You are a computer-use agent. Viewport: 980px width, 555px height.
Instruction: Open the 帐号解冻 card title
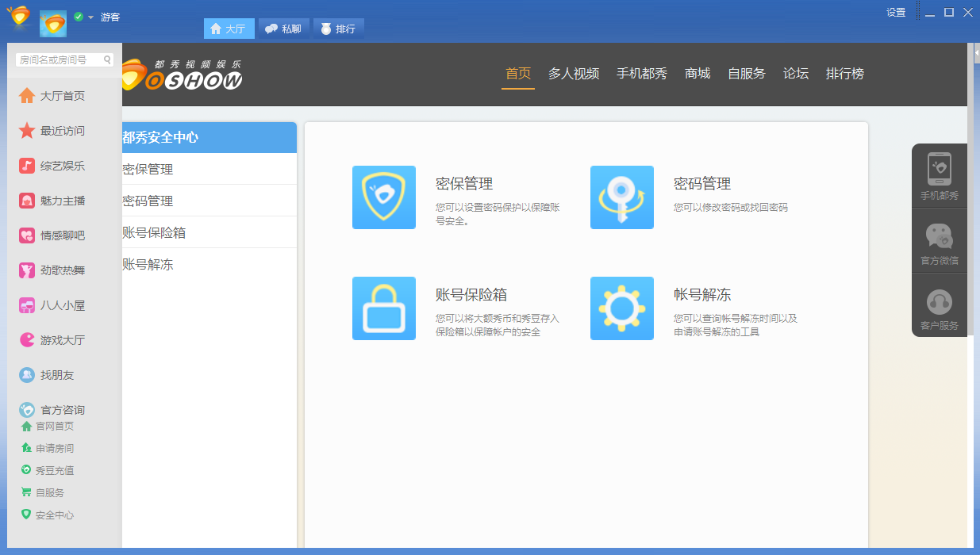[702, 295]
